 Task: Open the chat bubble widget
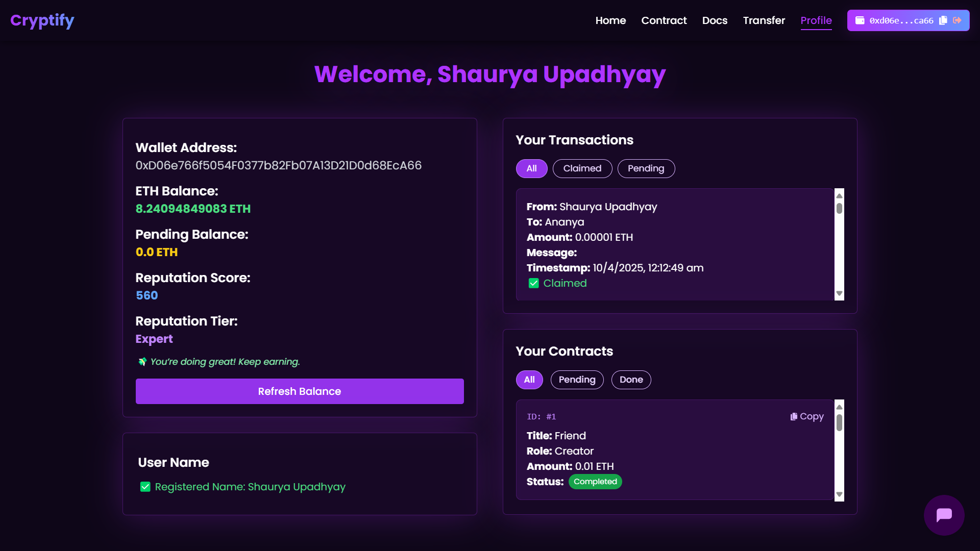click(944, 515)
